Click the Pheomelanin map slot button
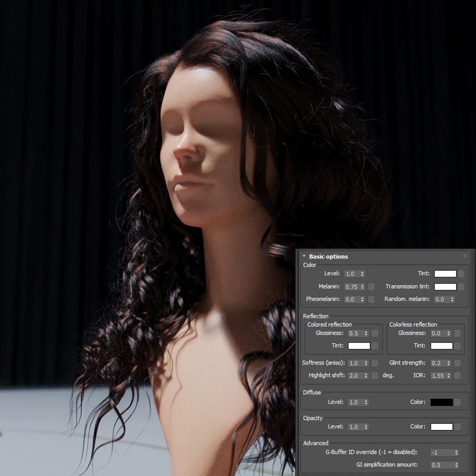 [371, 299]
